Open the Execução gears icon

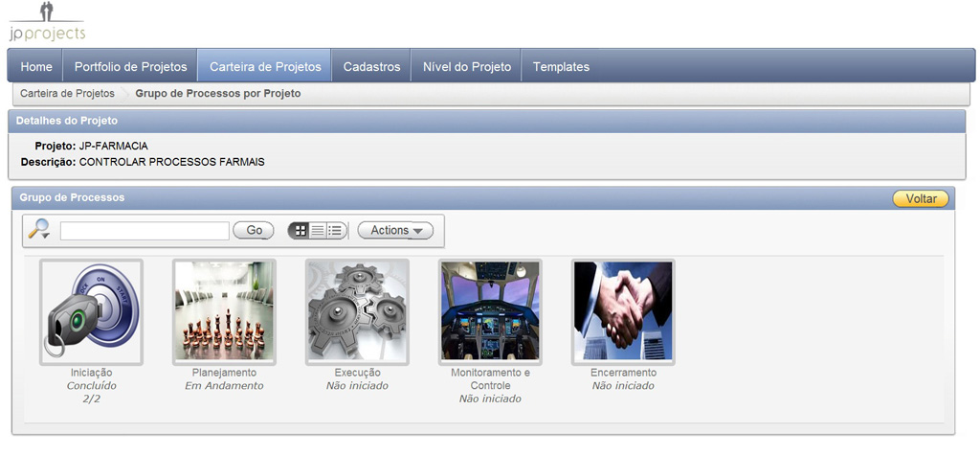(358, 311)
